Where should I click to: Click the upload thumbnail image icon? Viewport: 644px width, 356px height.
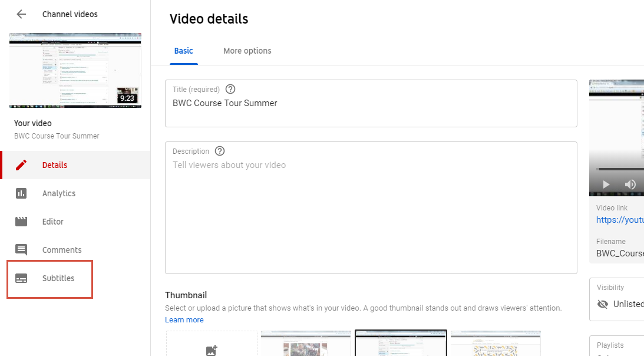211,350
